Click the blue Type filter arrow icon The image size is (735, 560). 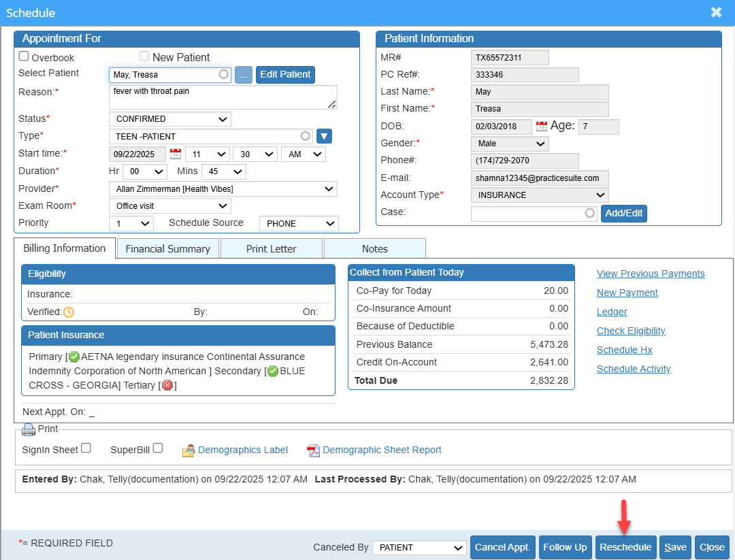324,137
